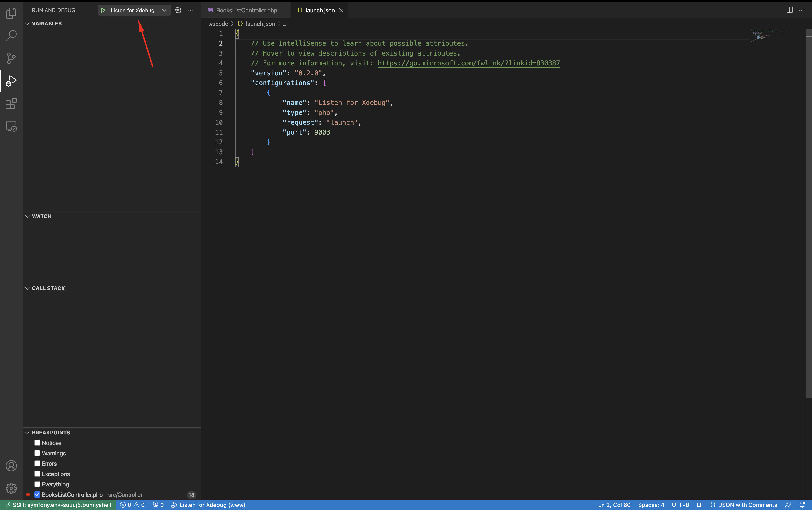812x510 pixels.
Task: Click the "configurations" key
Action: [282, 83]
